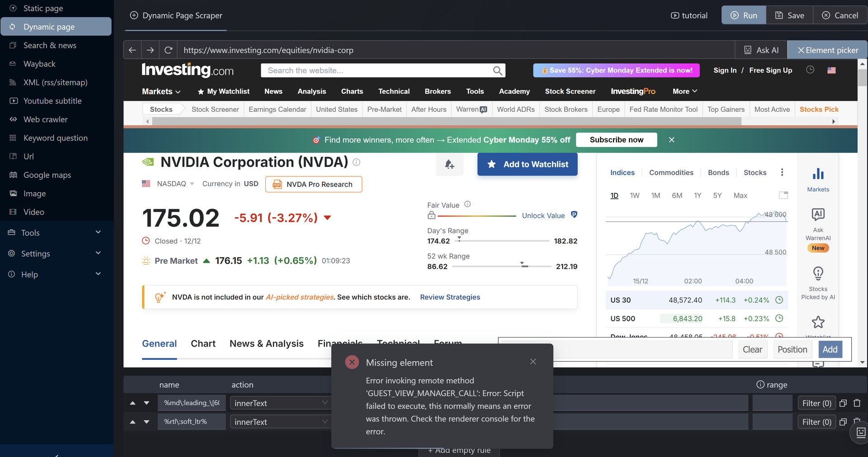Image resolution: width=868 pixels, height=457 pixels.
Task: Move the first rule down with arrow
Action: click(146, 403)
